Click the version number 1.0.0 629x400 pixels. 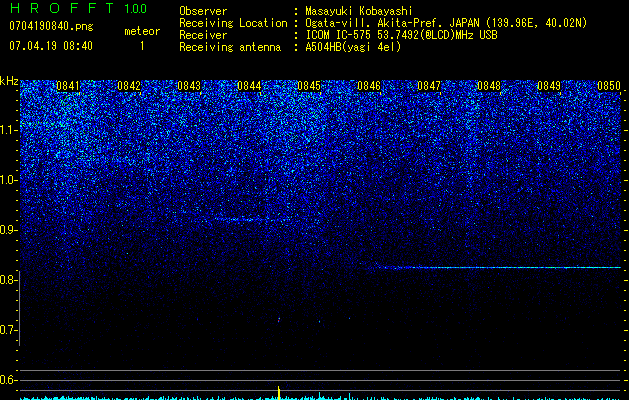coord(135,8)
